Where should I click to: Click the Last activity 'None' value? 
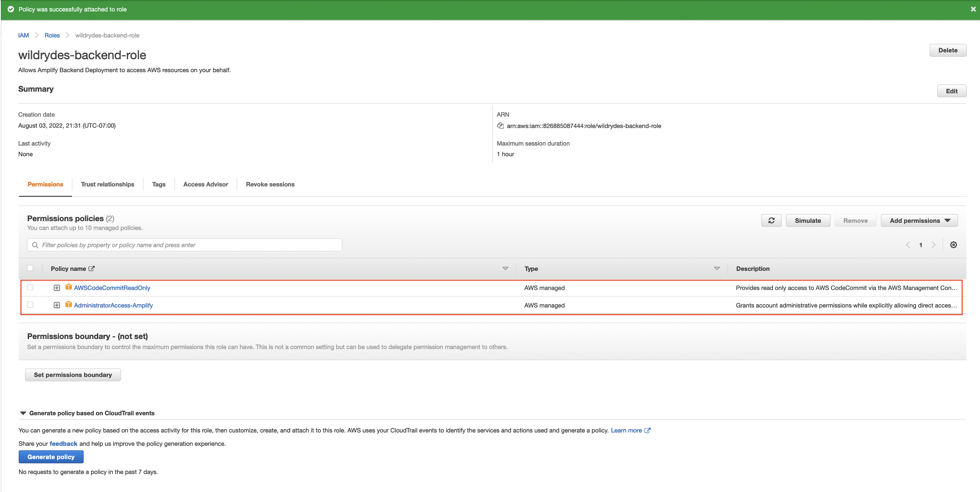pyautogui.click(x=25, y=154)
